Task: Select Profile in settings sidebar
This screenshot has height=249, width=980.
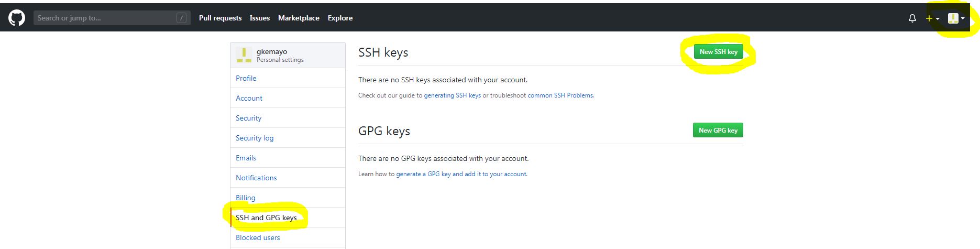Action: click(x=246, y=78)
